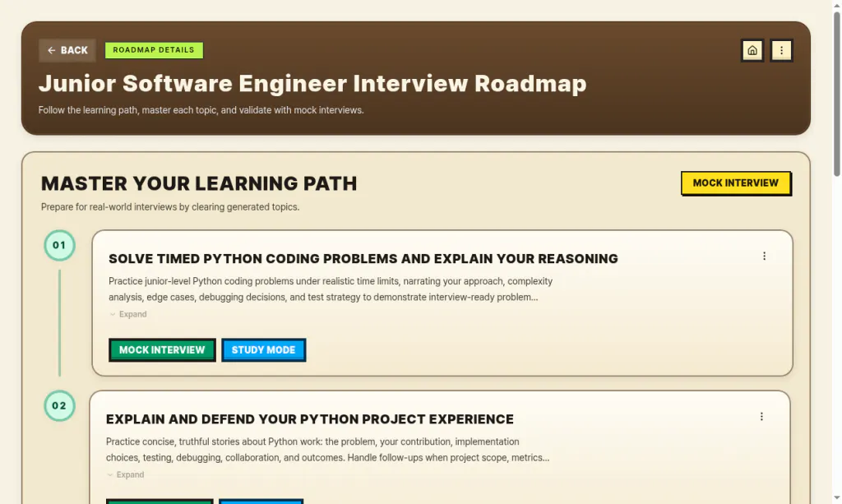Image resolution: width=842 pixels, height=504 pixels.
Task: Open header three-dot options menu
Action: tap(781, 50)
